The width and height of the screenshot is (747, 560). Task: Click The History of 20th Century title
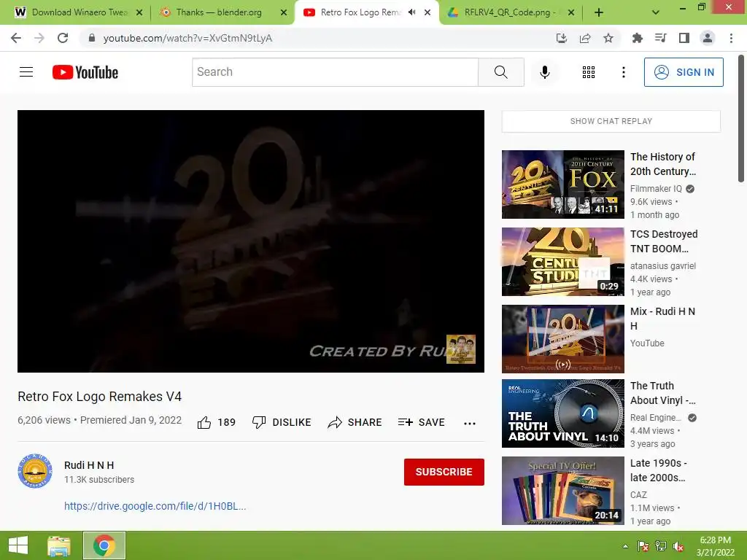(662, 164)
